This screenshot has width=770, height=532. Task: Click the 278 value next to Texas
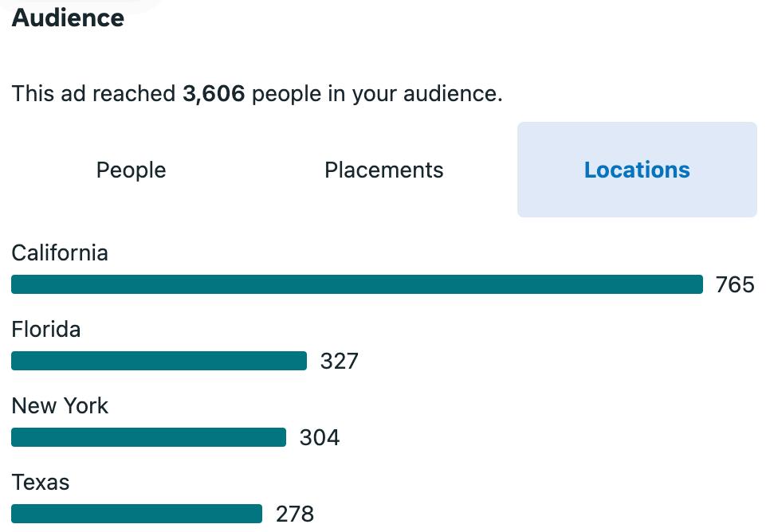point(295,514)
